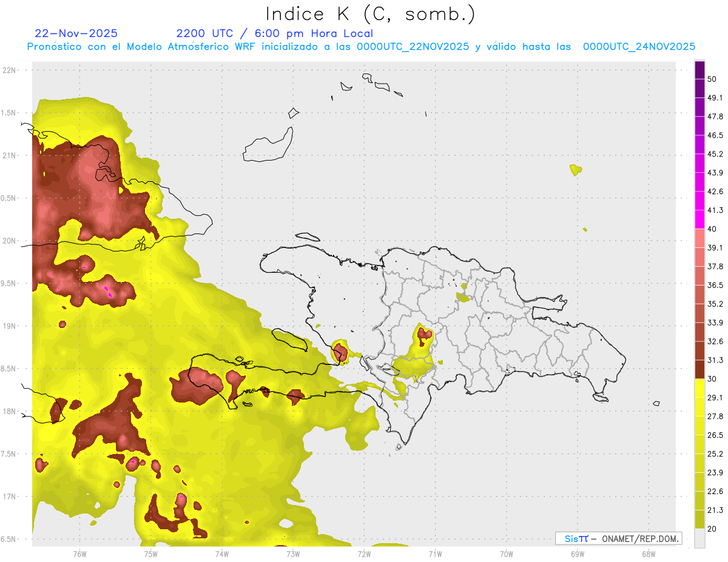The height and width of the screenshot is (562, 728).
Task: Click the 72W longitude label
Action: coord(364,554)
